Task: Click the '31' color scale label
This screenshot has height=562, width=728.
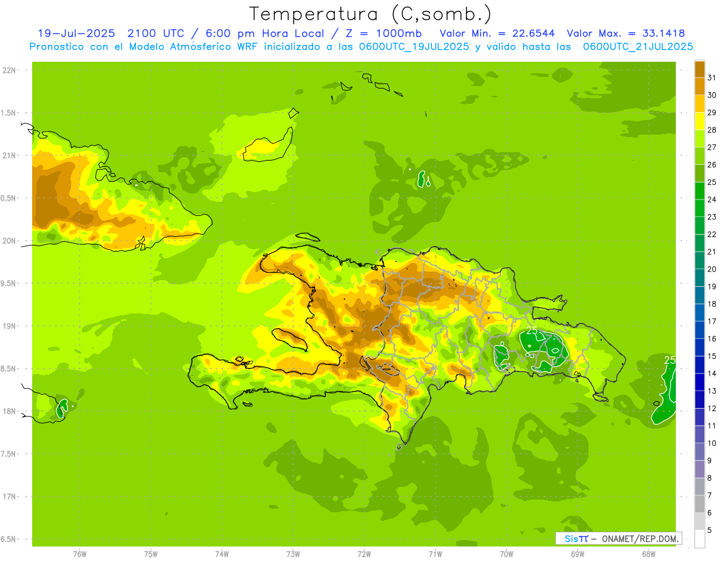Action: pyautogui.click(x=712, y=77)
